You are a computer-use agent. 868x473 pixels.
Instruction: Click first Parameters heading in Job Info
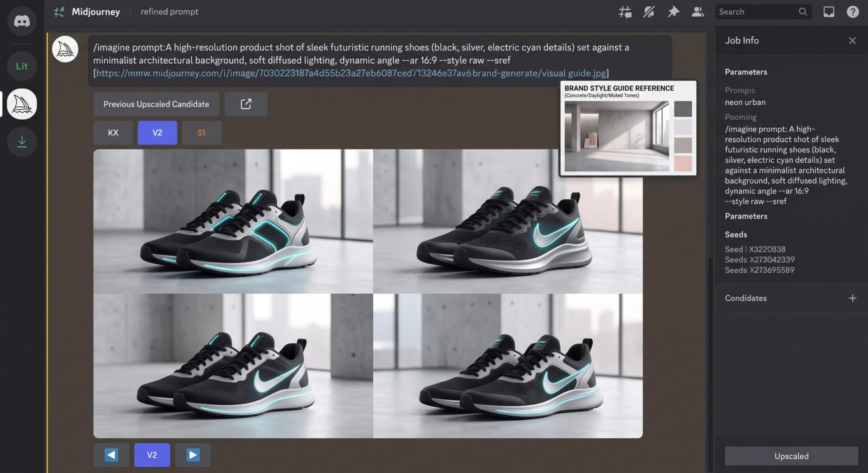tap(745, 72)
